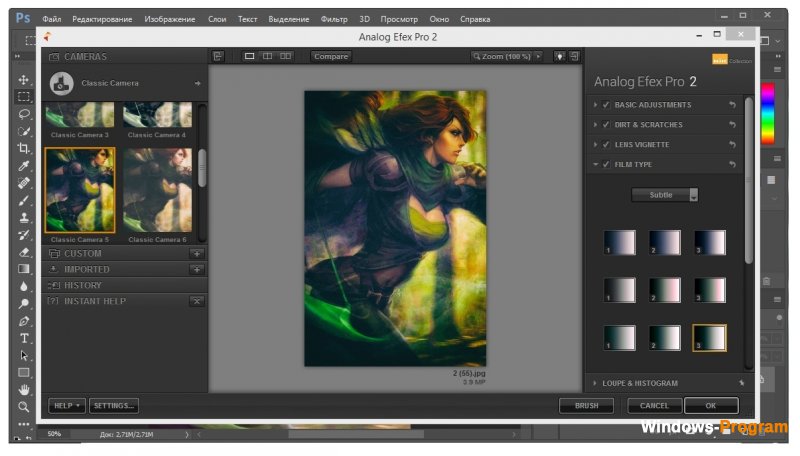
Task: Collapse the Film Type section
Action: coord(595,164)
